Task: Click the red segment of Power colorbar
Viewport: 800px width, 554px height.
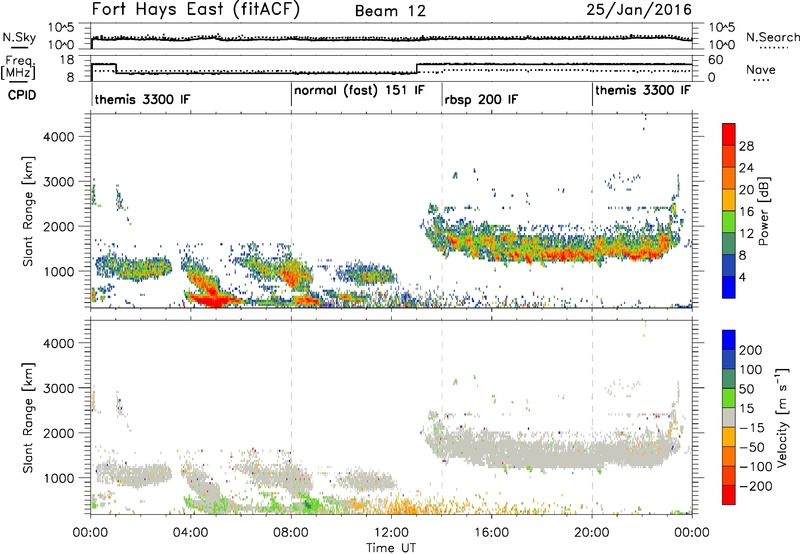Action: tap(729, 134)
